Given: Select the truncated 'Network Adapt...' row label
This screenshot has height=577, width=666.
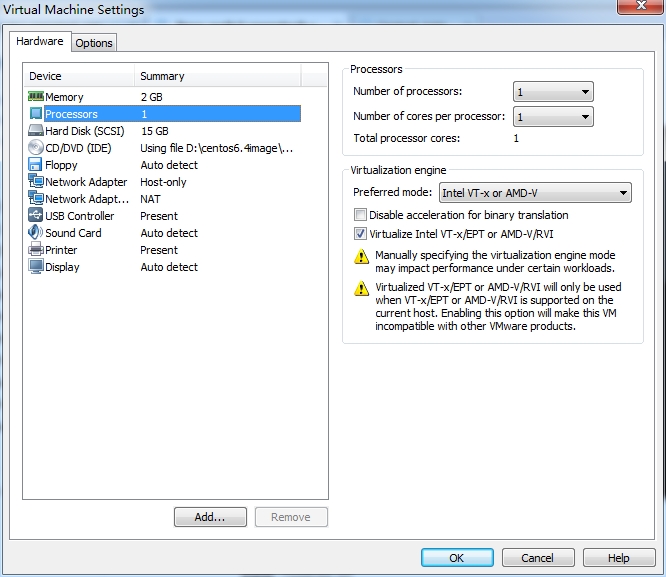Looking at the screenshot, I should [x=87, y=199].
